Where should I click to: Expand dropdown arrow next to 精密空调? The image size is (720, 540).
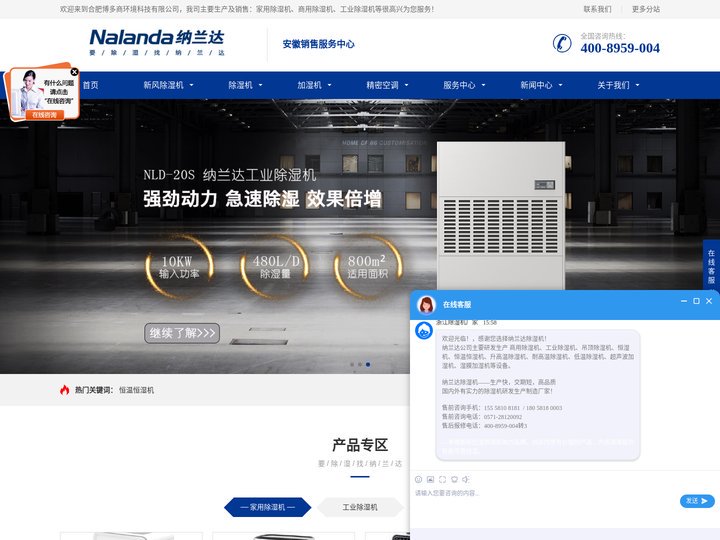(x=406, y=85)
